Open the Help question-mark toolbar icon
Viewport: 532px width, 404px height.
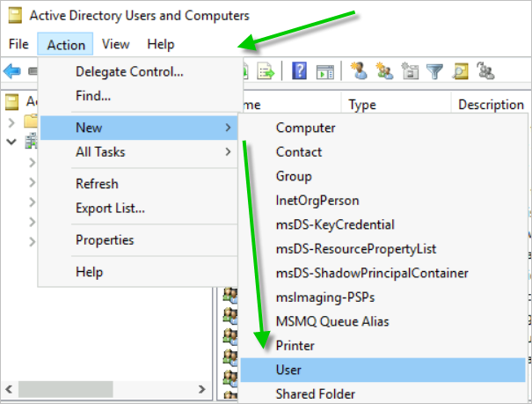(x=299, y=71)
